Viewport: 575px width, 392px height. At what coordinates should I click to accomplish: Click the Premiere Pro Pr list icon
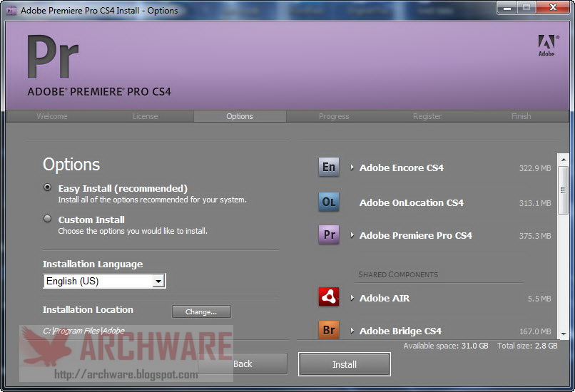[329, 234]
